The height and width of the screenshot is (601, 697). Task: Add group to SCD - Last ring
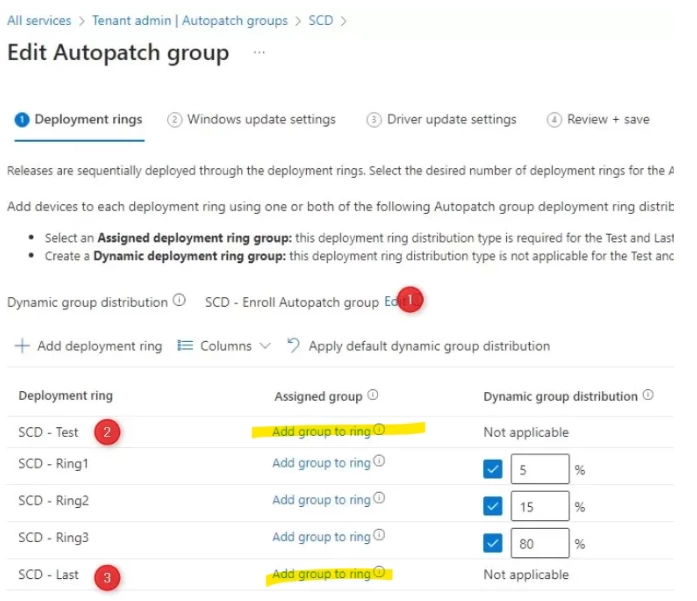pos(321,574)
